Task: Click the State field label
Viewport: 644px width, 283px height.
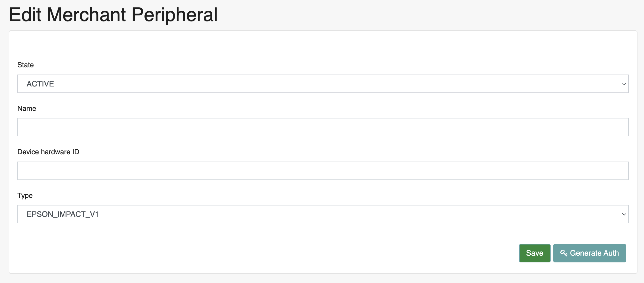Action: (x=26, y=65)
